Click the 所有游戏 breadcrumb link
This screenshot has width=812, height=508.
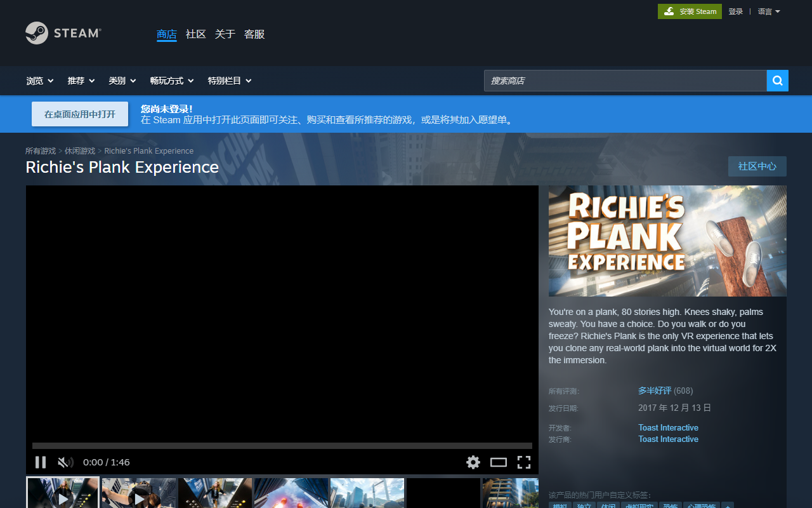tap(41, 151)
